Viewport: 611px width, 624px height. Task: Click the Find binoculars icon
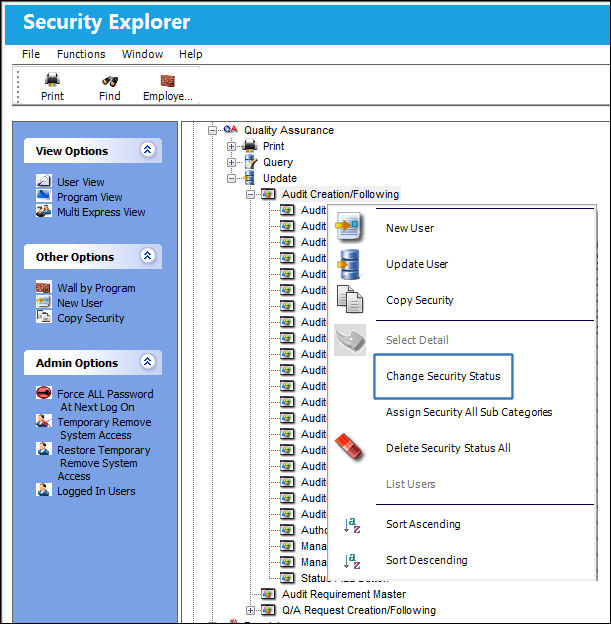[109, 80]
